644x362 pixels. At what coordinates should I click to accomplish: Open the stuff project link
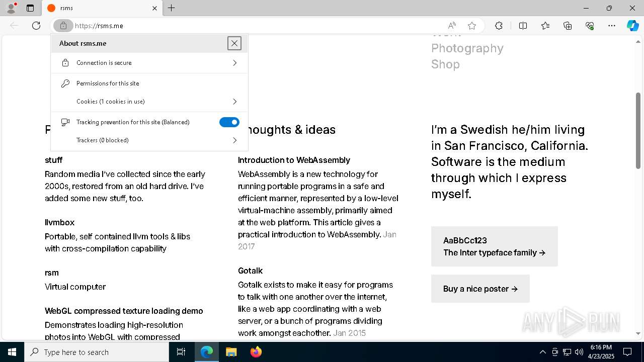click(x=53, y=160)
